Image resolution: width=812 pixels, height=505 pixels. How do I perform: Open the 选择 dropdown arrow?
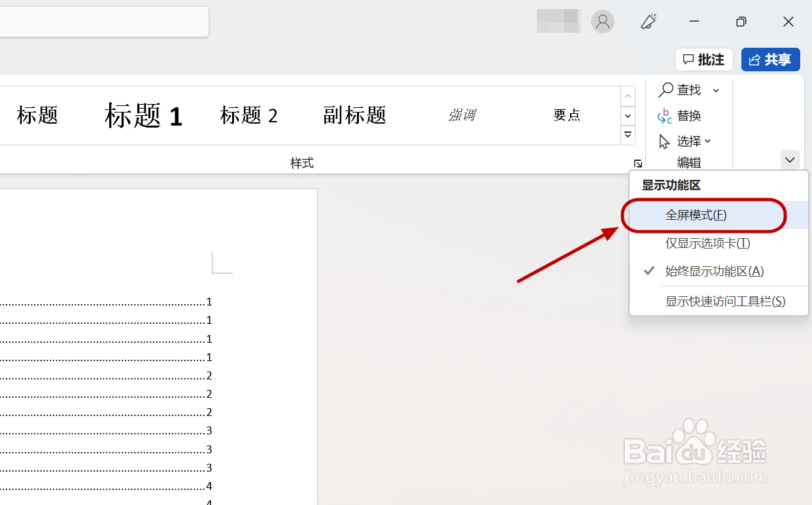pyautogui.click(x=708, y=141)
